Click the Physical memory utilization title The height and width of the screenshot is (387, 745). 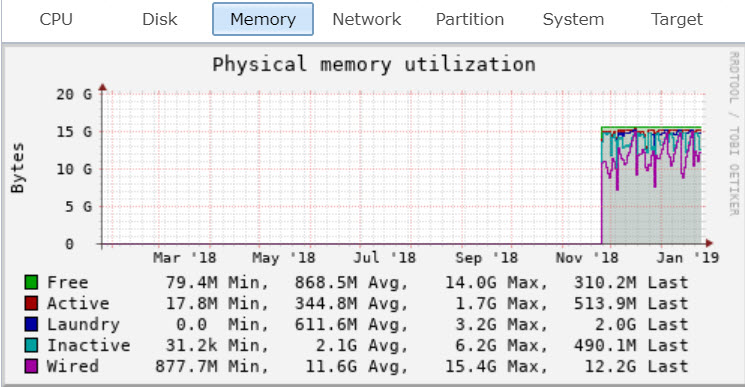click(374, 64)
